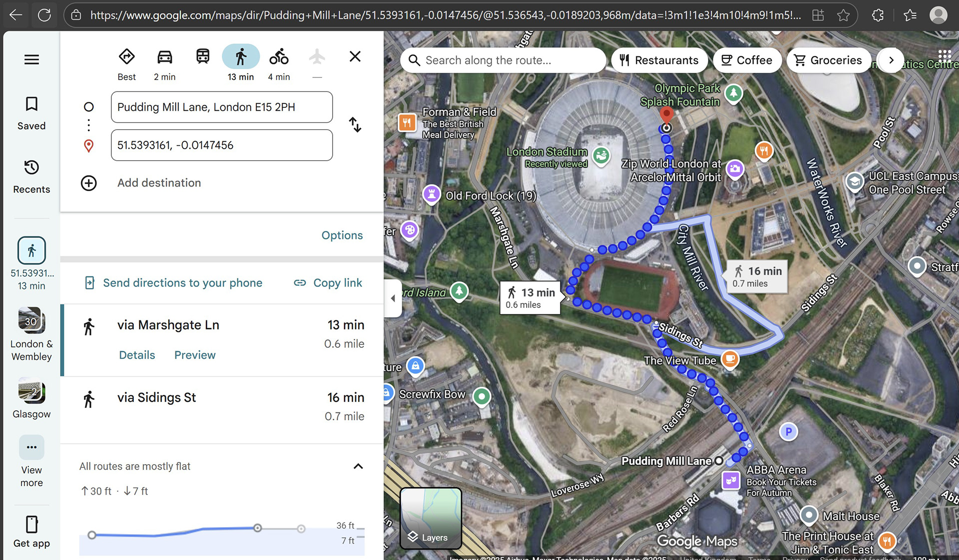Select the cycling travel mode icon
The image size is (959, 560).
[x=279, y=57]
